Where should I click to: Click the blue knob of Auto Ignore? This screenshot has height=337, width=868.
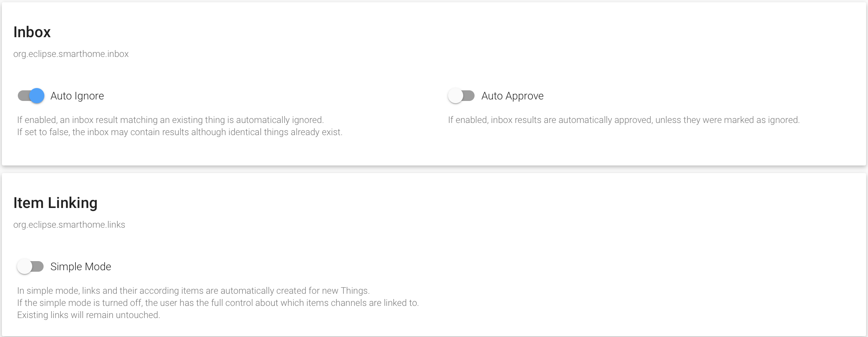(x=37, y=96)
